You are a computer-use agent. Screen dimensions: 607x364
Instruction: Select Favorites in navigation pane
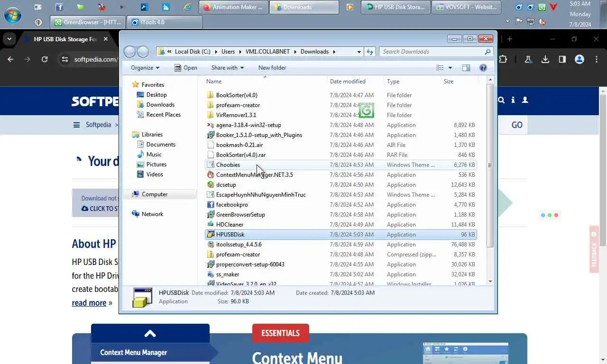tap(153, 84)
